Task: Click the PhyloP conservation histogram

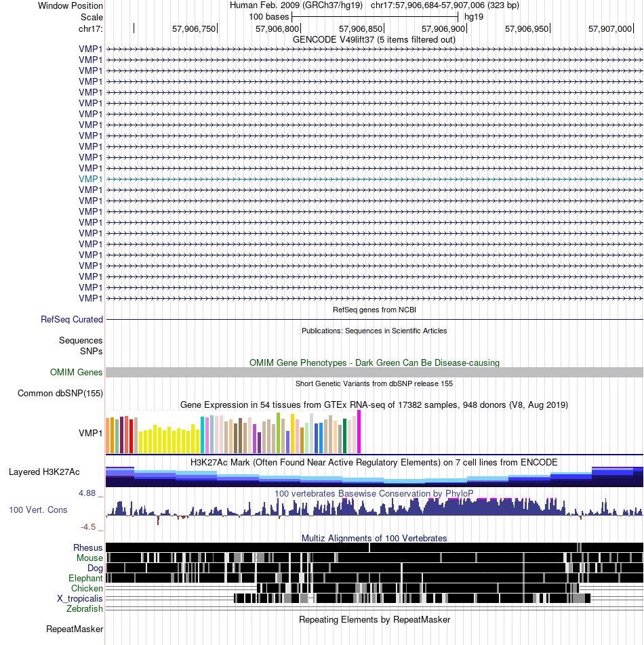Action: [374, 511]
